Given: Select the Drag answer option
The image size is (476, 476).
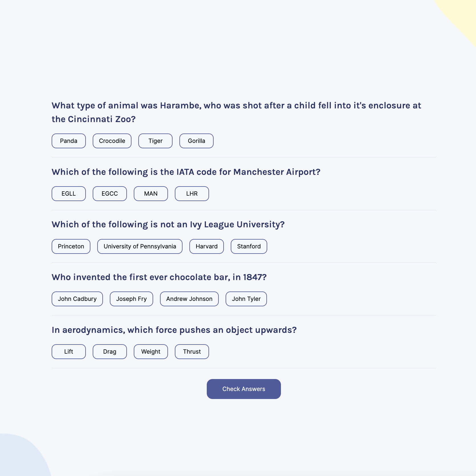Looking at the screenshot, I should pos(110,352).
